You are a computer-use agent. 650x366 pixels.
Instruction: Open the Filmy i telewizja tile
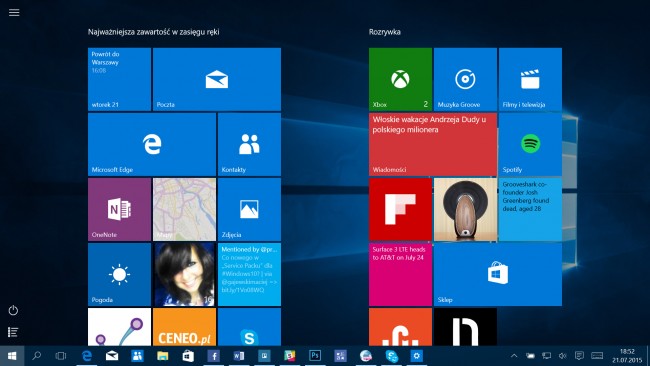coord(530,79)
